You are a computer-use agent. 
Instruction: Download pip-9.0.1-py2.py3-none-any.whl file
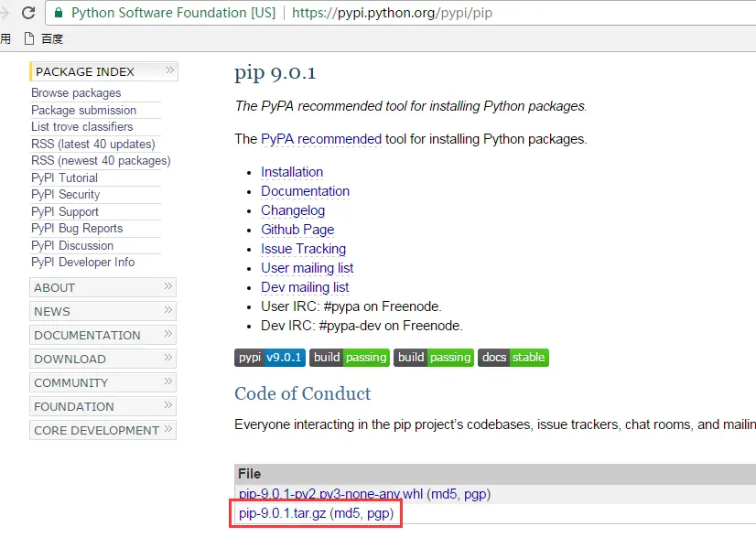[330, 494]
